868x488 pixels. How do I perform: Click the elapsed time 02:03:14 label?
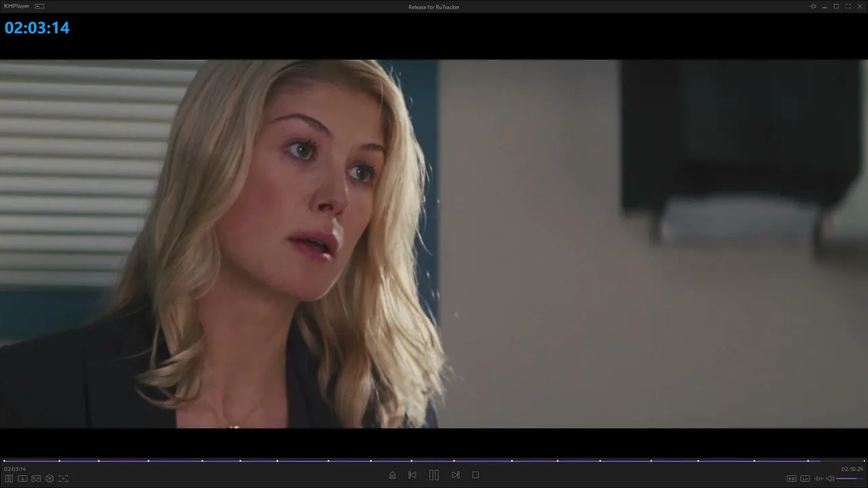coord(15,469)
